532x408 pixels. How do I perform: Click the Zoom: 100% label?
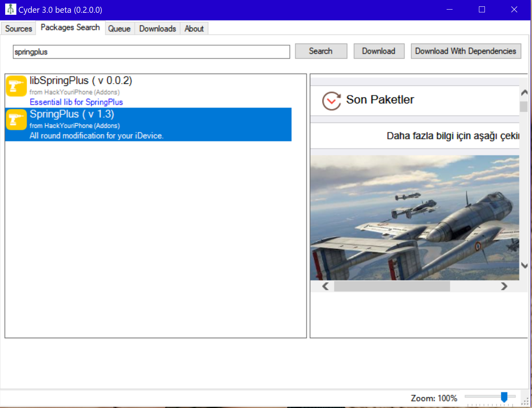(434, 398)
